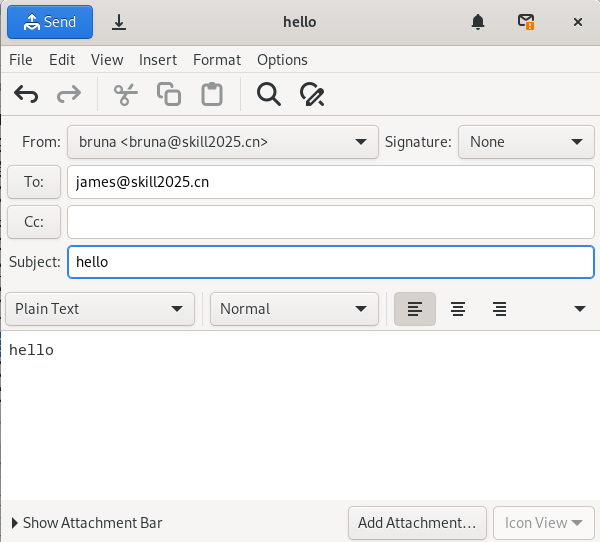Save draft using download arrow icon
The image size is (600, 542).
coord(119,22)
